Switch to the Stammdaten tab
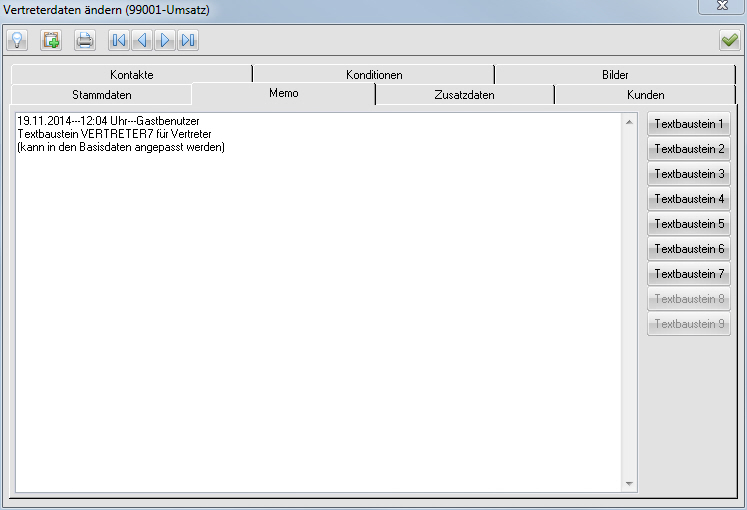The image size is (747, 510). coord(101,95)
